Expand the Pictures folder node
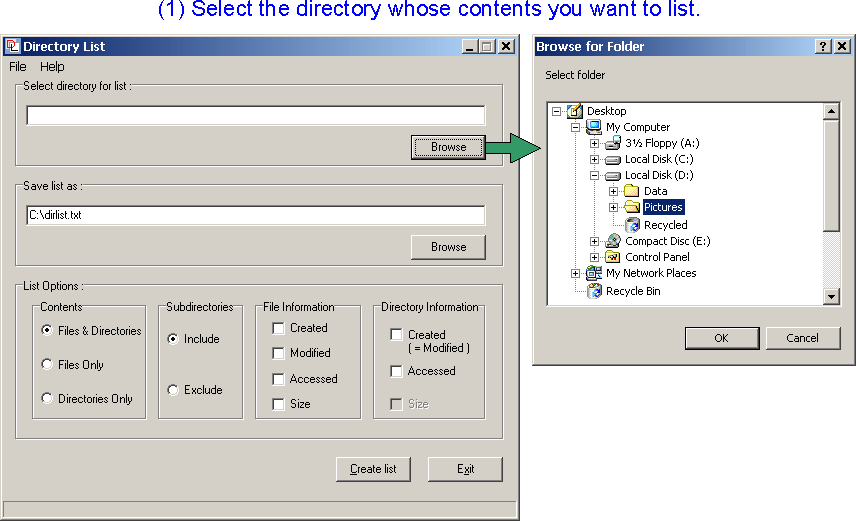 coord(614,208)
